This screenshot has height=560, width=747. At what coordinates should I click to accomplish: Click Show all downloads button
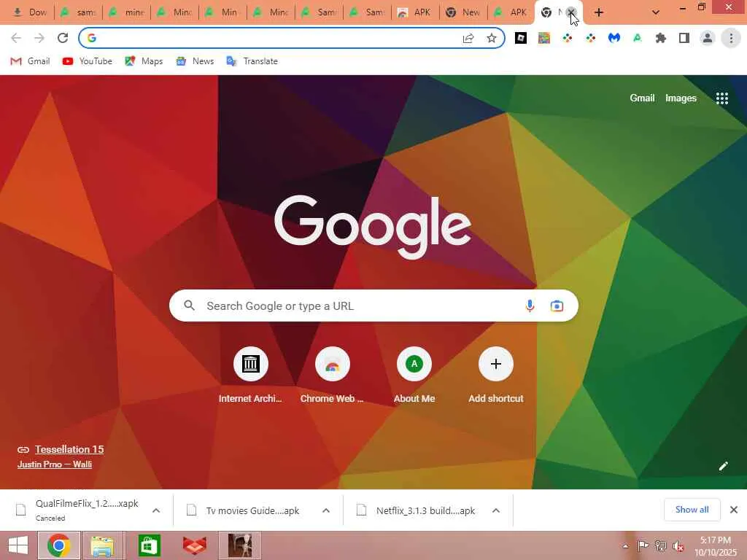click(x=692, y=510)
